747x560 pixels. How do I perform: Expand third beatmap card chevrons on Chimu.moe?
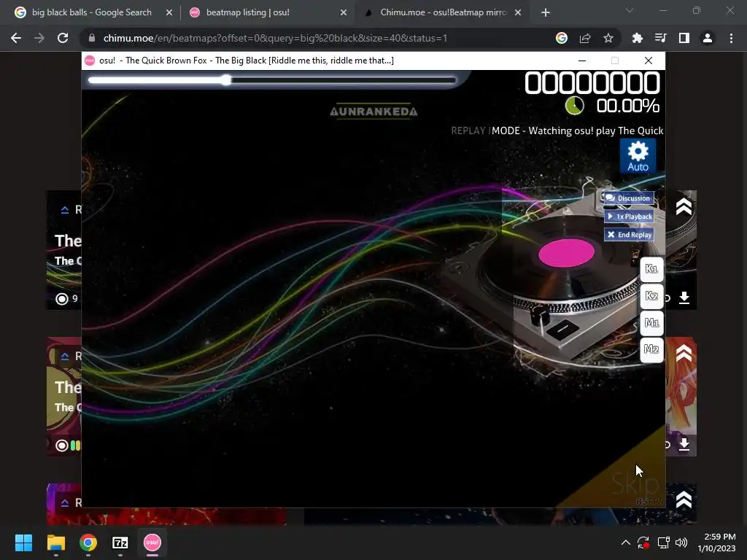tap(684, 500)
